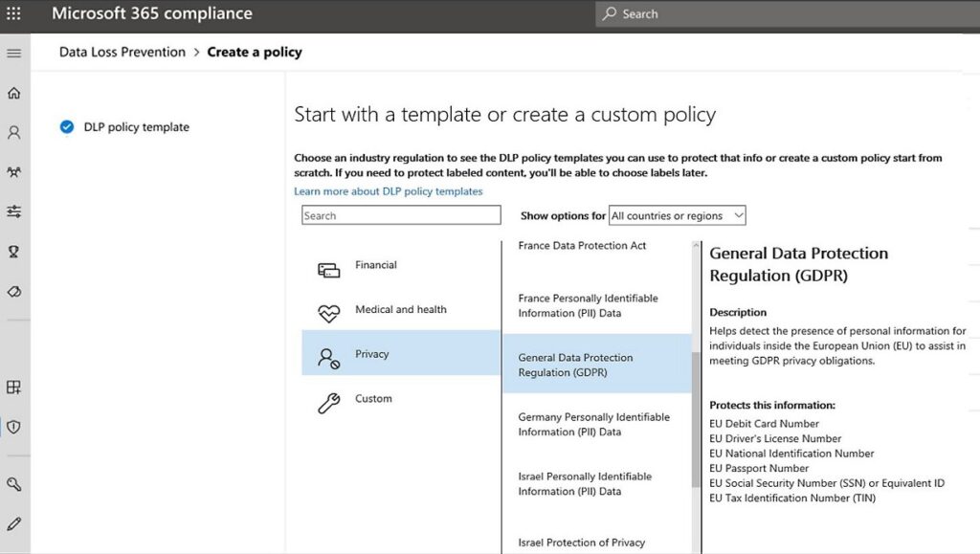This screenshot has height=554, width=980.
Task: Open the All countries or regions dropdown
Action: [x=677, y=214]
